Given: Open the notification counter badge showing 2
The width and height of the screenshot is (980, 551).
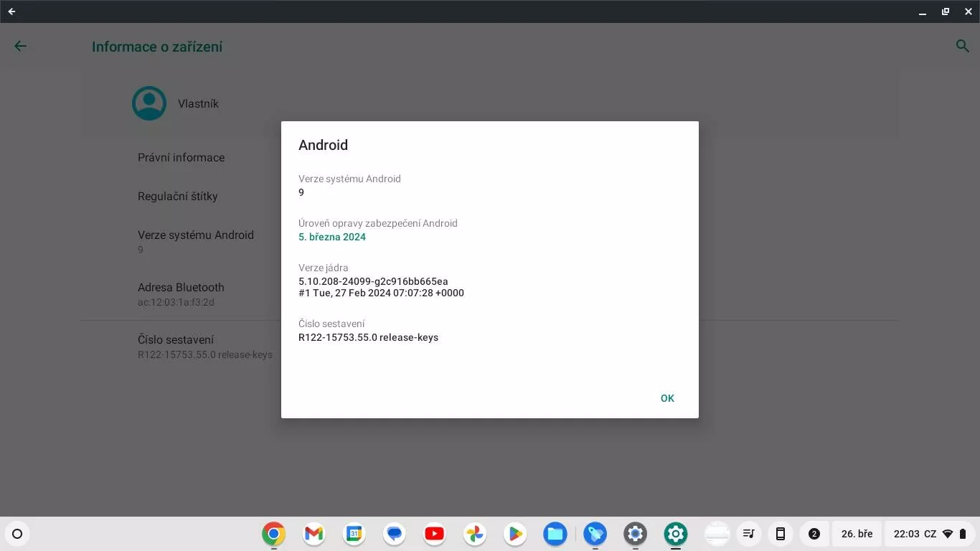Looking at the screenshot, I should pyautogui.click(x=814, y=534).
